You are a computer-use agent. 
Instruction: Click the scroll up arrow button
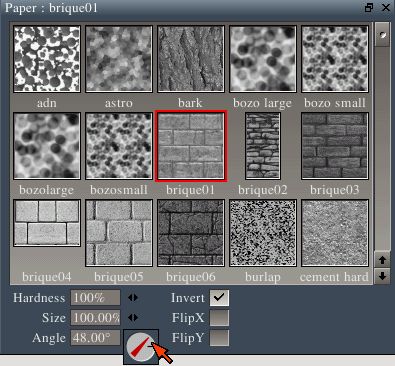point(382,260)
